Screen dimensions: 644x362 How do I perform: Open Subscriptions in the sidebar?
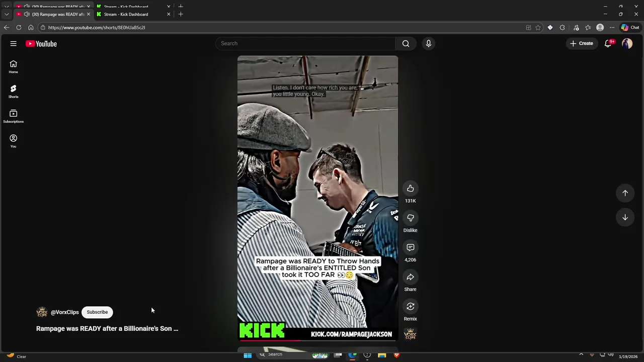point(14,116)
